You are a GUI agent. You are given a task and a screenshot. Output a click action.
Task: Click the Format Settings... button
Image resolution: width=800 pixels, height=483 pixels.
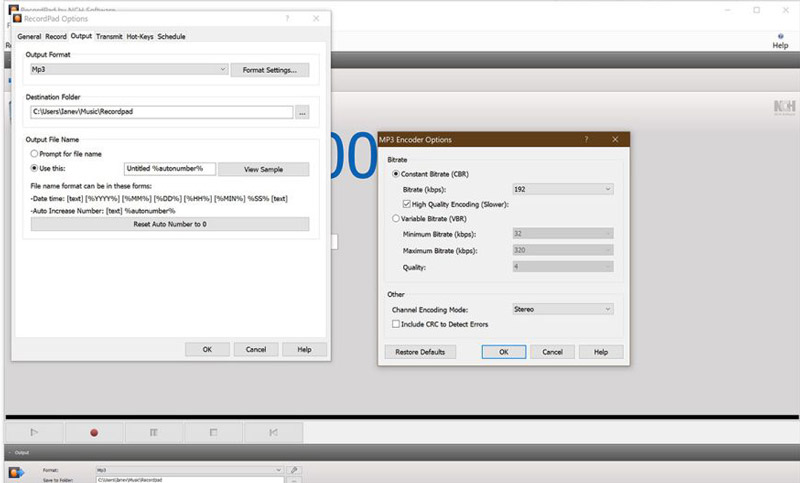(x=270, y=70)
